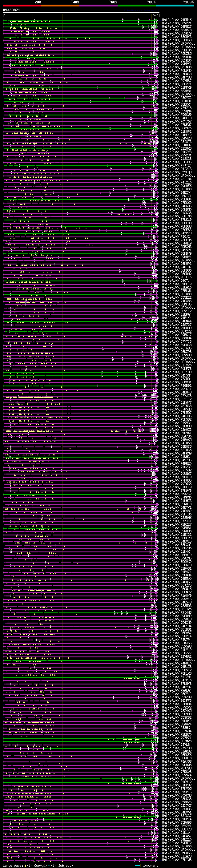The height and width of the screenshot is (868, 197).
Task: Select the UniRef100_A8GB92 label
Action: (x=177, y=386)
